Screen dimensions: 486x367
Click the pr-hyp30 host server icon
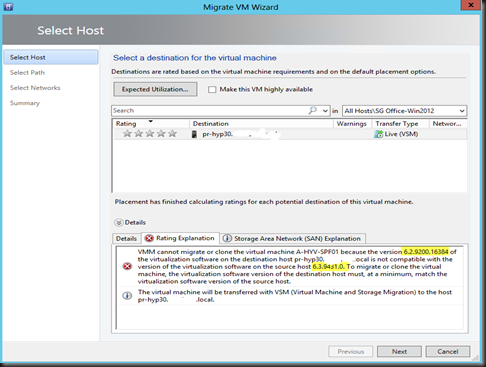[194, 134]
